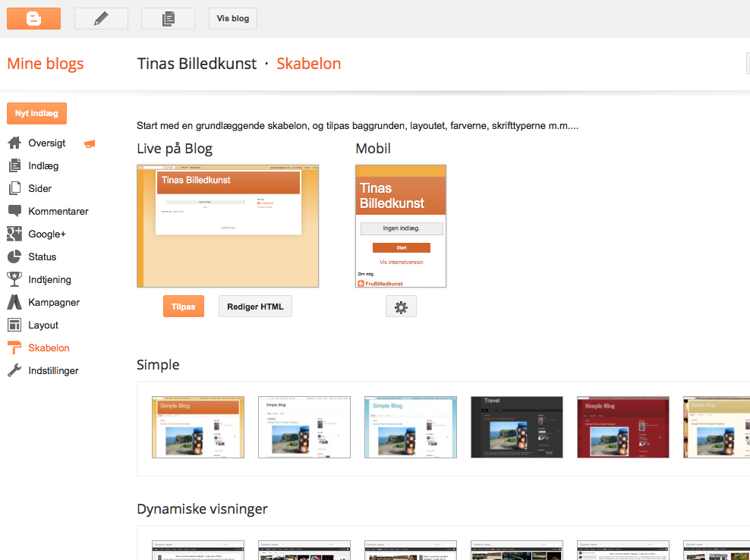This screenshot has height=560, width=750.
Task: Click the Indlæg posts icon in sidebar
Action: [14, 165]
